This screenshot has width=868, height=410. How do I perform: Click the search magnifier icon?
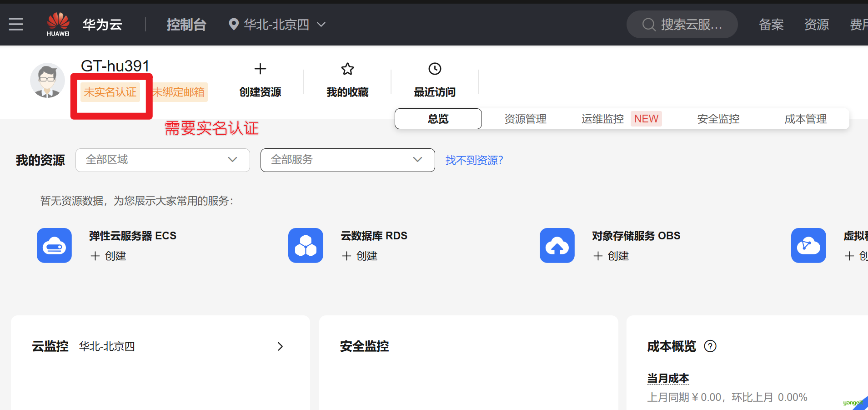tap(648, 25)
